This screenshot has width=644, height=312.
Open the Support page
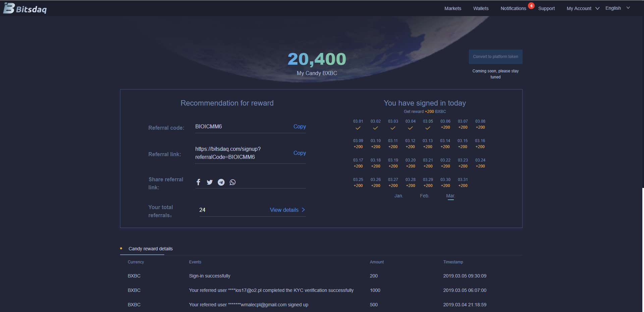click(x=546, y=8)
